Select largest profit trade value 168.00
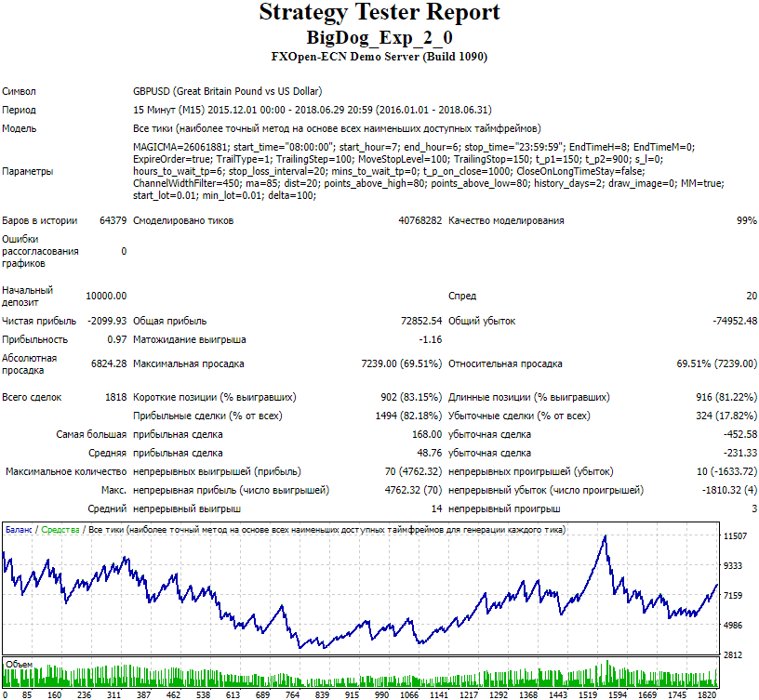Viewport: 759px width, 700px height. (x=427, y=434)
